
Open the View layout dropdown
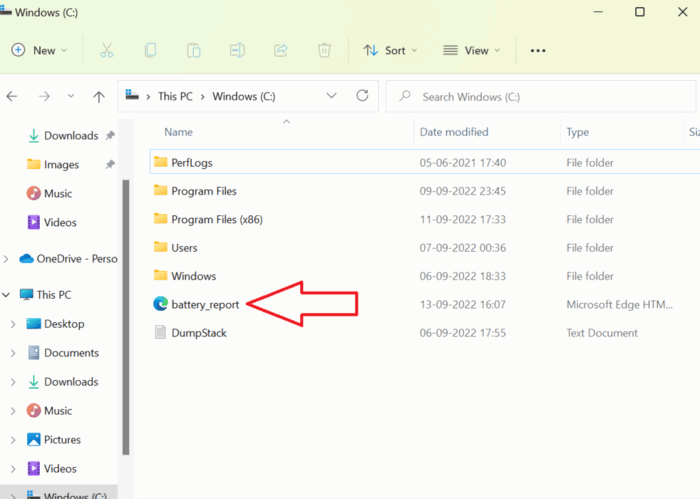pos(471,50)
